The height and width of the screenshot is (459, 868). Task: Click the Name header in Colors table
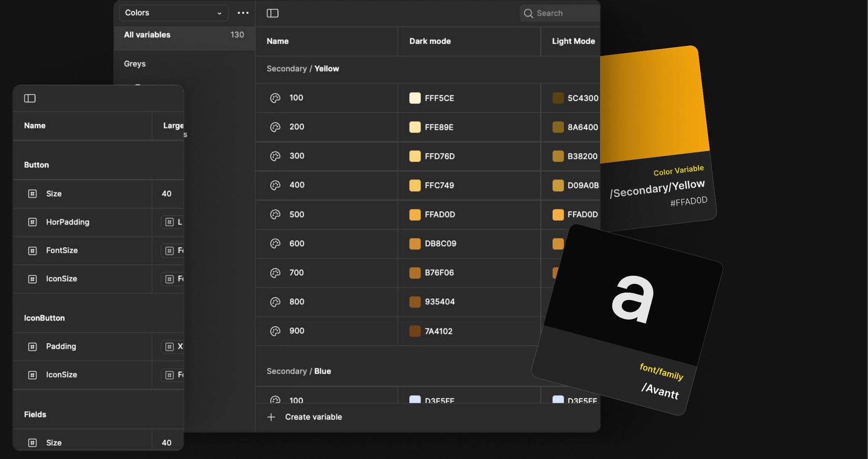[x=278, y=41]
